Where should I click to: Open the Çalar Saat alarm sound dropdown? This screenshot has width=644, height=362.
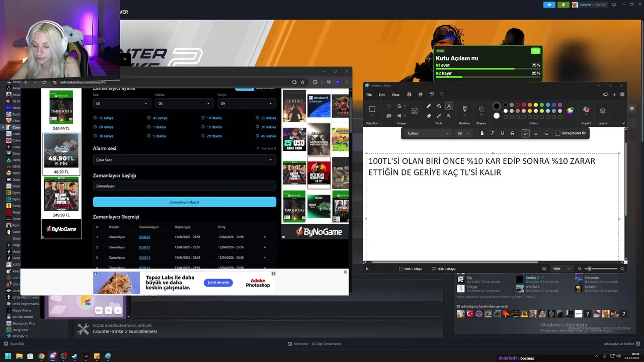click(184, 160)
